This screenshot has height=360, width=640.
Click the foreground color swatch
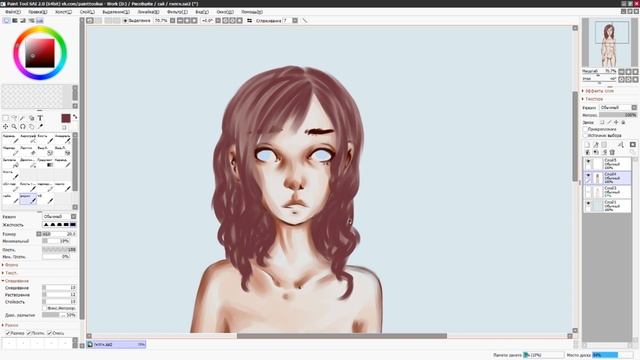click(x=66, y=118)
